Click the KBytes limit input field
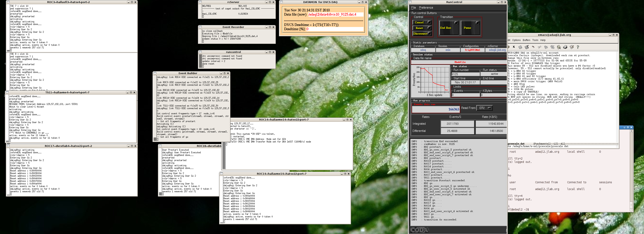Screen dimensions: 644x234 pyautogui.click(x=494, y=95)
